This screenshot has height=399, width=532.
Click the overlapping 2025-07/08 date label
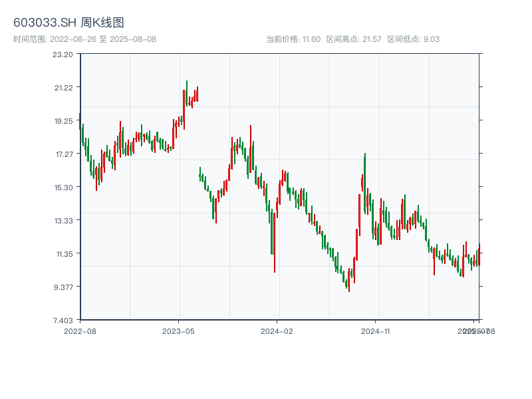pyautogui.click(x=475, y=331)
